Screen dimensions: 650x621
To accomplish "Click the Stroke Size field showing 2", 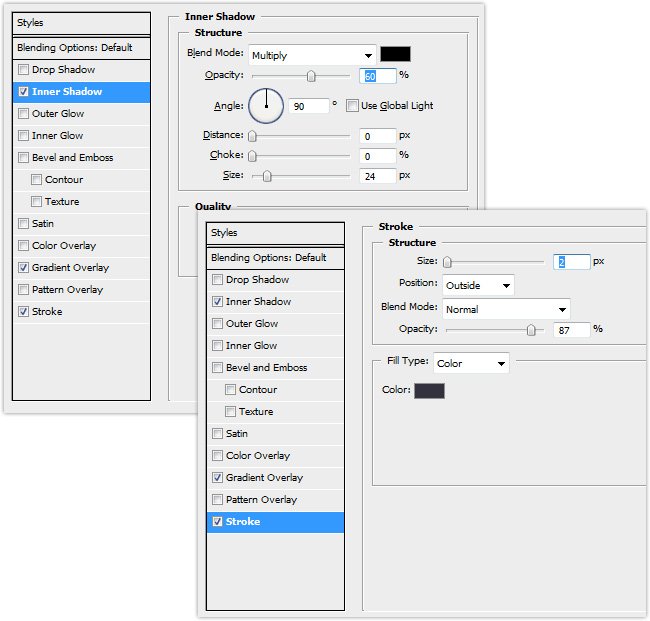I will tap(572, 262).
